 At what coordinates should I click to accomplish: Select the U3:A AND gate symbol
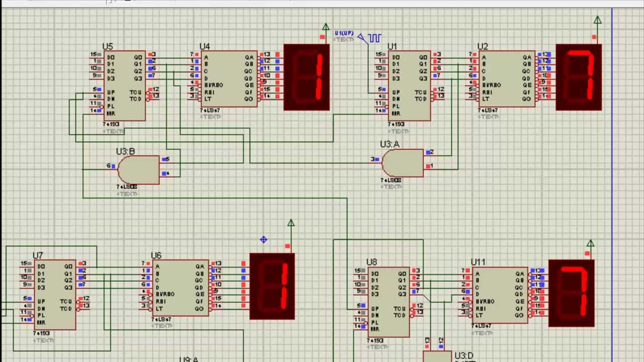pos(403,163)
